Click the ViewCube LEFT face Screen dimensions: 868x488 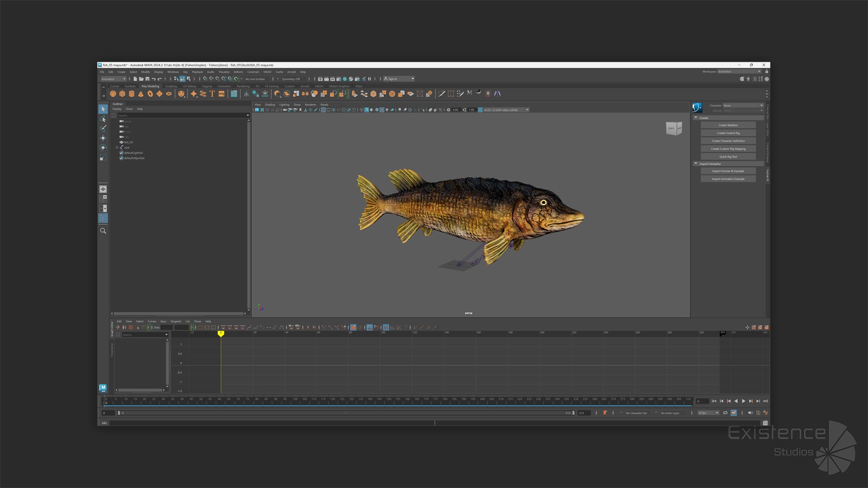[671, 128]
